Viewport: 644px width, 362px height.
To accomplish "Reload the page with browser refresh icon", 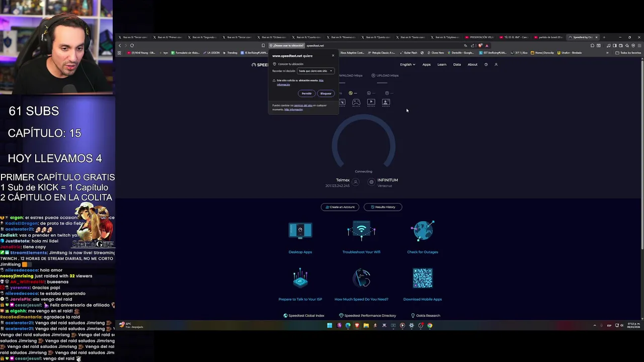I will tap(132, 45).
